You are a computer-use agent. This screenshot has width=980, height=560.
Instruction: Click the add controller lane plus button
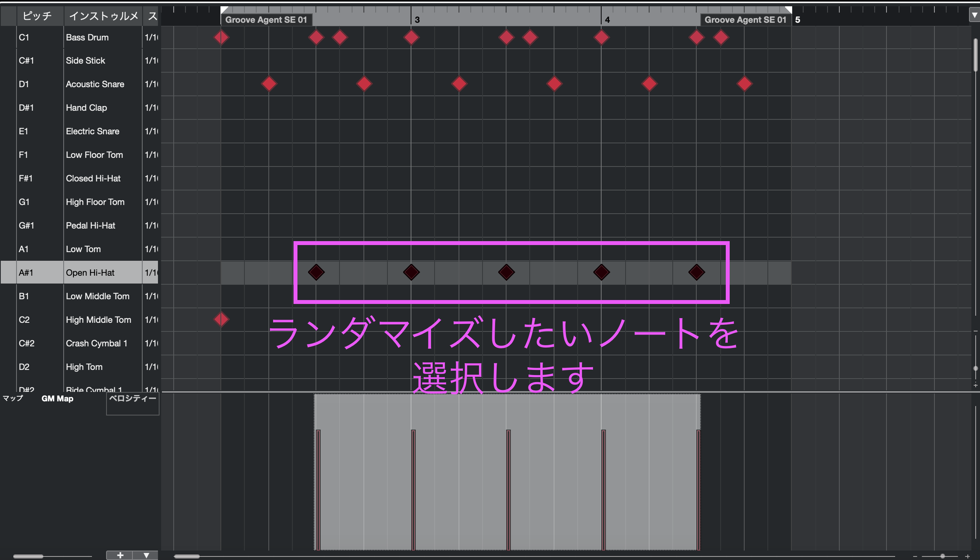point(120,555)
